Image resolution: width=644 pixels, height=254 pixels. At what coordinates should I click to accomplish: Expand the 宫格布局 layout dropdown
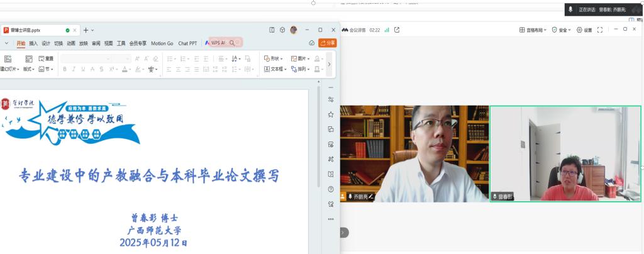pyautogui.click(x=533, y=30)
